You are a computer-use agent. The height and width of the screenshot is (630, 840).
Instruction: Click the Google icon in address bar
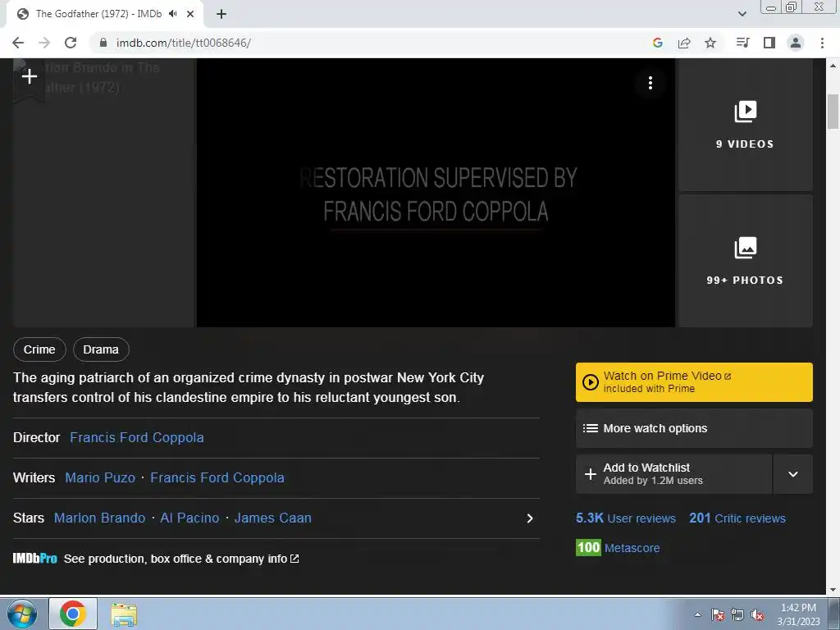click(x=657, y=43)
